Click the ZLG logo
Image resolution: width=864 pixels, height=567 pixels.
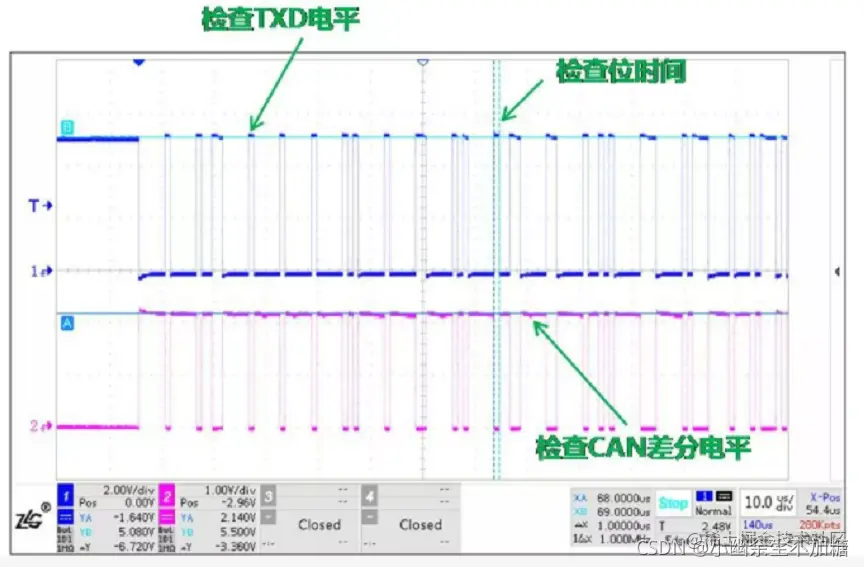(x=33, y=517)
